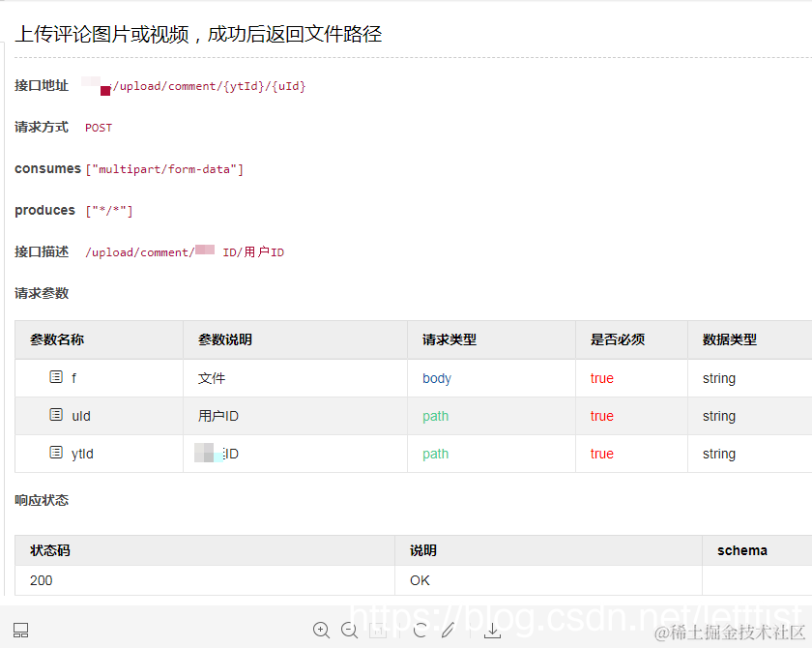The height and width of the screenshot is (648, 812).
Task: Click the zoom out magnifier icon
Action: [x=350, y=630]
